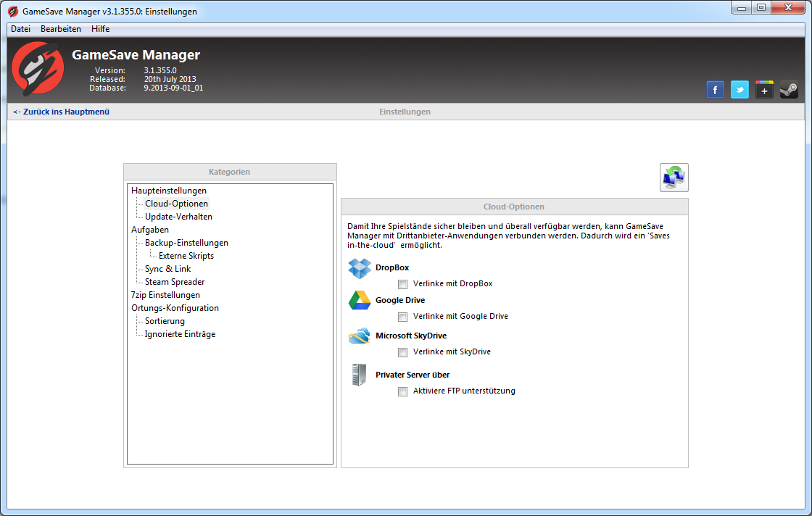Open the Datei menu
Screen dimensions: 812x516
(x=20, y=29)
